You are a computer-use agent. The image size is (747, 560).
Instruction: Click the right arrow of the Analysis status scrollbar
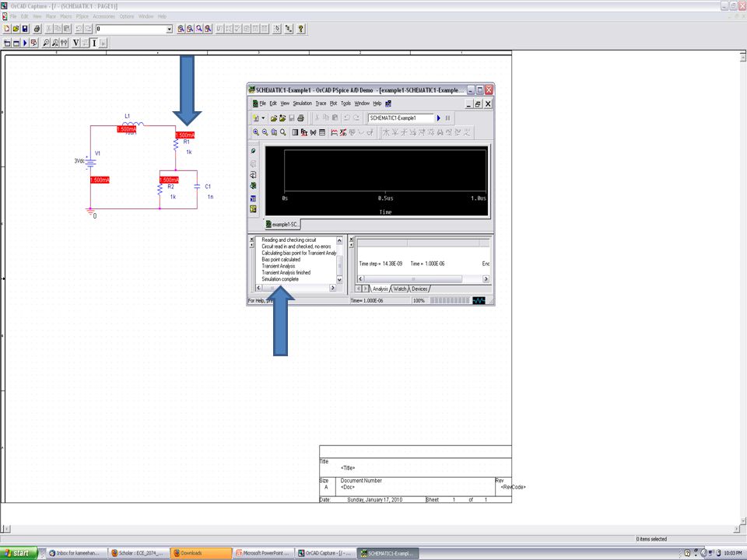pos(486,279)
